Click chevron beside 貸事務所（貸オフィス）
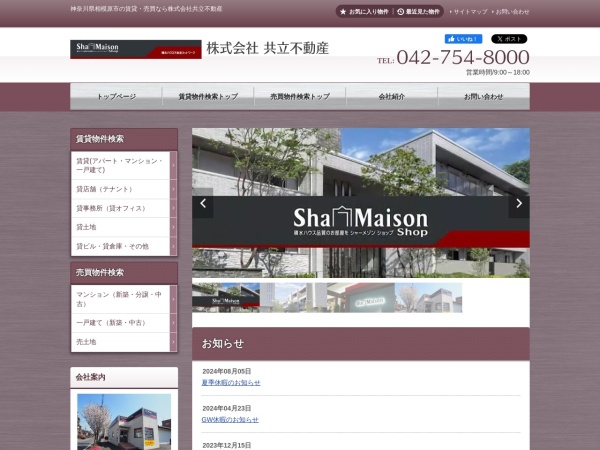600x450 pixels. pos(173,208)
